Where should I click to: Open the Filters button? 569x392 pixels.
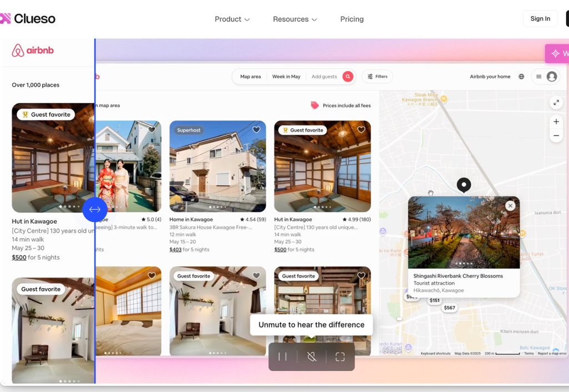pyautogui.click(x=377, y=77)
